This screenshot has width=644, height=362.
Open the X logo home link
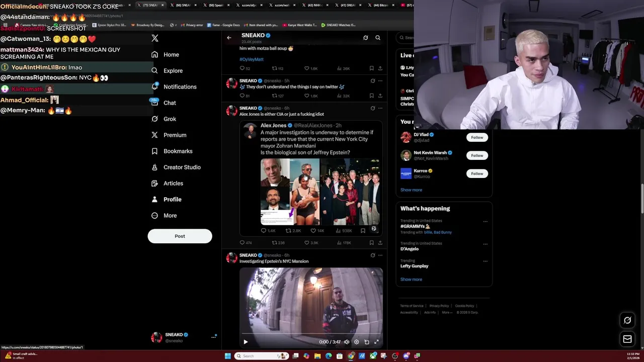coord(155,38)
